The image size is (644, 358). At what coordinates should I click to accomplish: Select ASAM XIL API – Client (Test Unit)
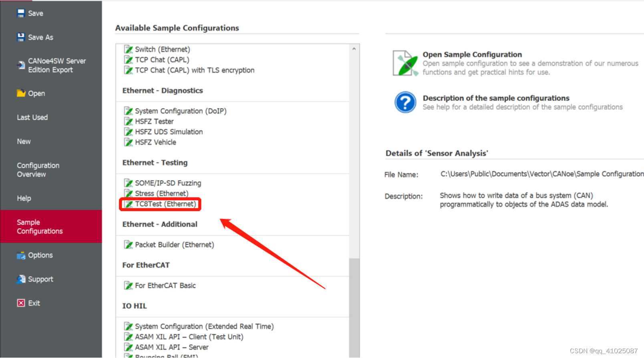point(189,337)
